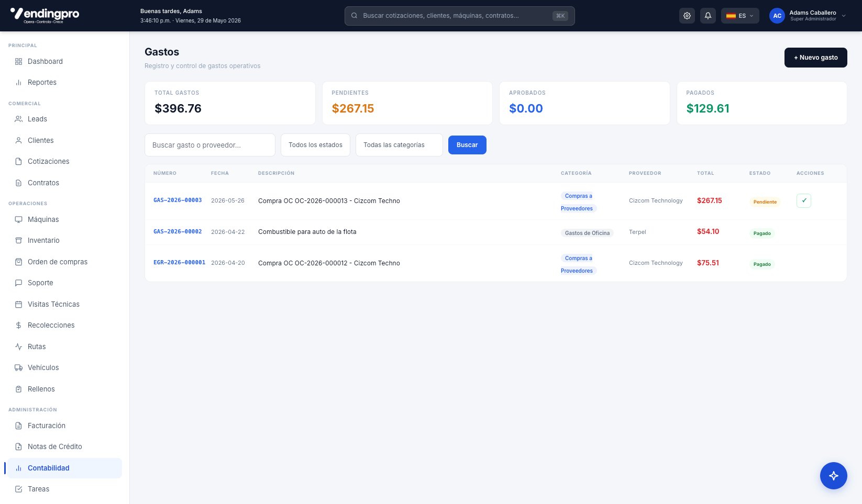Click the ESTADO column header
The width and height of the screenshot is (862, 504).
point(760,173)
